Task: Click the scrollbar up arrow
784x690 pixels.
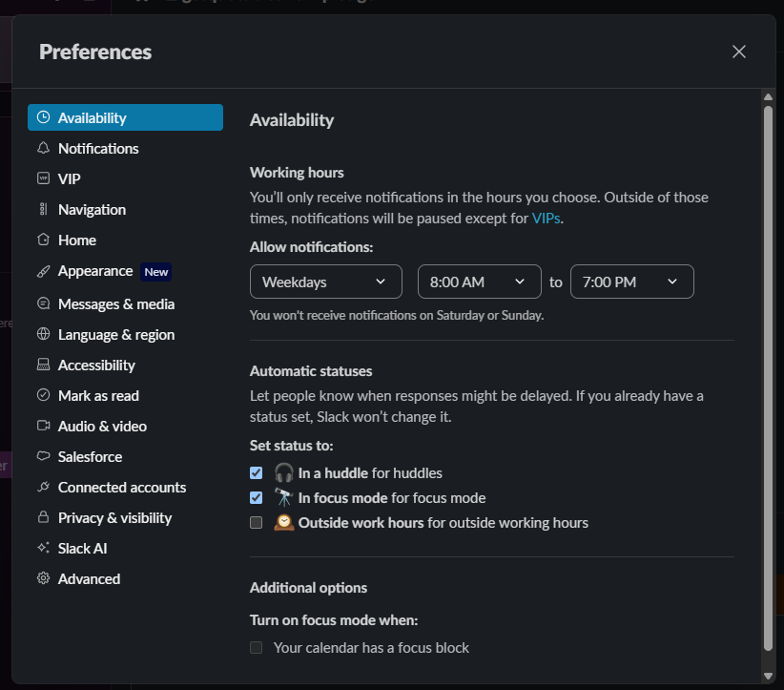Action: [769, 97]
